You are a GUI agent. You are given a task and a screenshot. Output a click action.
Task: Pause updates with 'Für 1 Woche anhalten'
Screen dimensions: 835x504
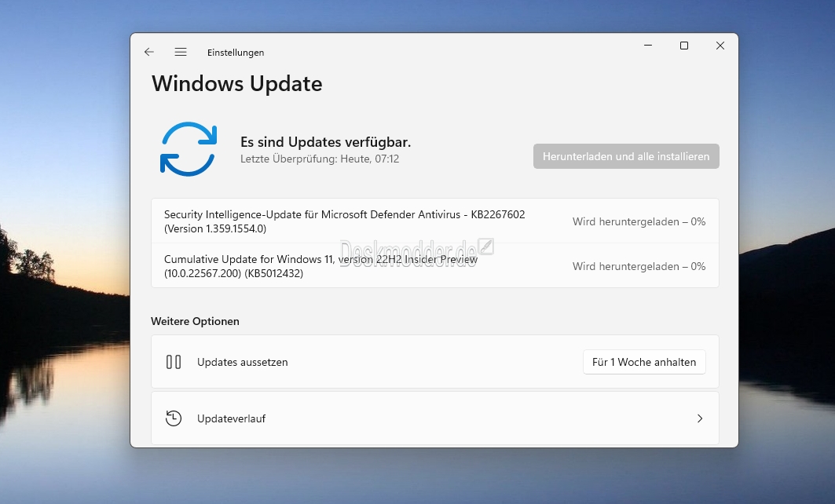click(x=644, y=362)
